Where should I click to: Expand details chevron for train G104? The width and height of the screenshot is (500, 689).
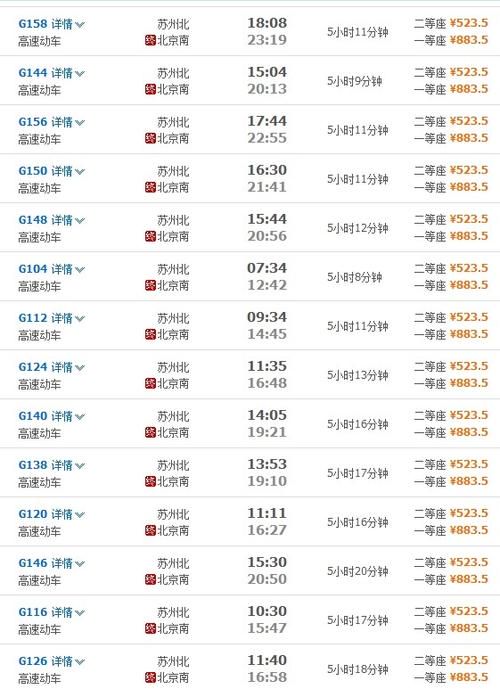coord(80,270)
